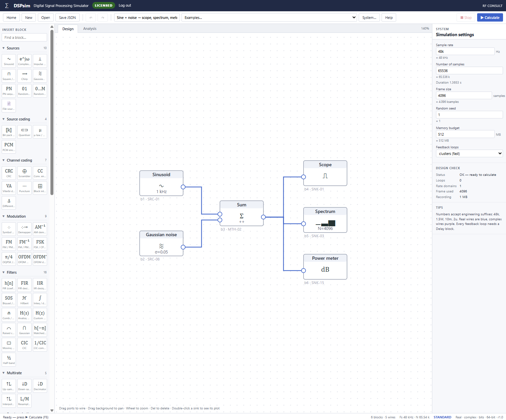The width and height of the screenshot is (506, 420).
Task: Insert a Sinusoid source block
Action: [x=9, y=61]
